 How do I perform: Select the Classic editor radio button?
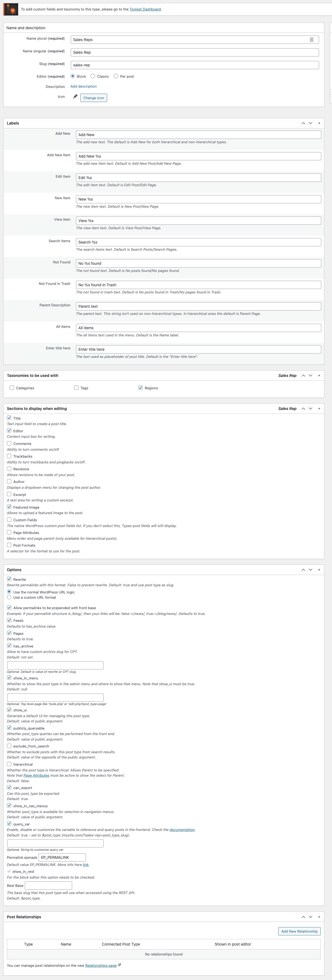93,76
